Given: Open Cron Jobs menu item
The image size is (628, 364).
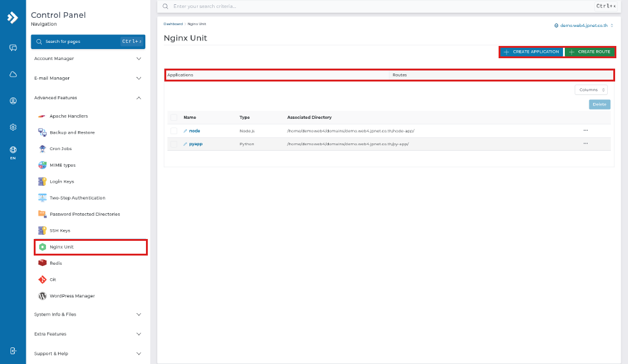Looking at the screenshot, I should tap(61, 149).
